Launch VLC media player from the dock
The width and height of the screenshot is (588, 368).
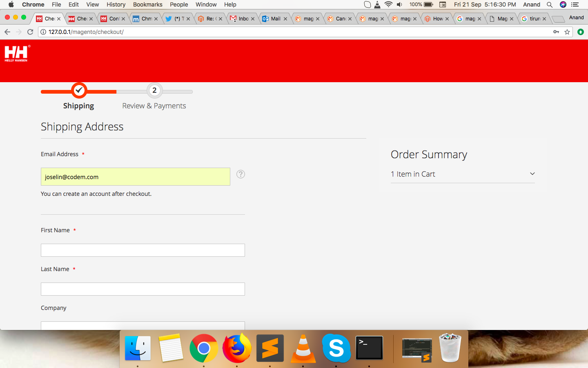tap(303, 348)
